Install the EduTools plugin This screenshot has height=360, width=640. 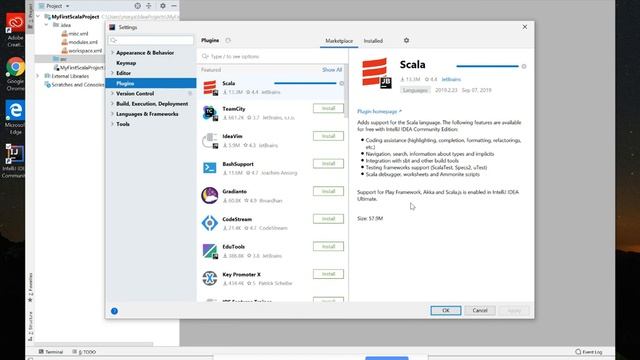click(x=328, y=247)
